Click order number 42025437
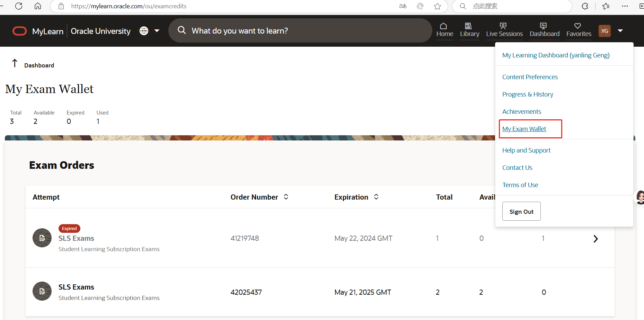Image resolution: width=644 pixels, height=320 pixels. (x=246, y=292)
